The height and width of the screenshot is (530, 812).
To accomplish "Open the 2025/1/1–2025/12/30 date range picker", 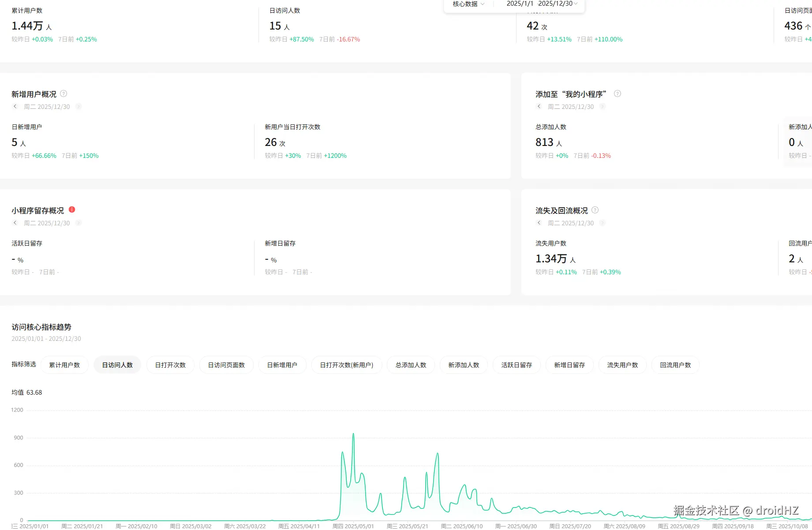I will [542, 4].
